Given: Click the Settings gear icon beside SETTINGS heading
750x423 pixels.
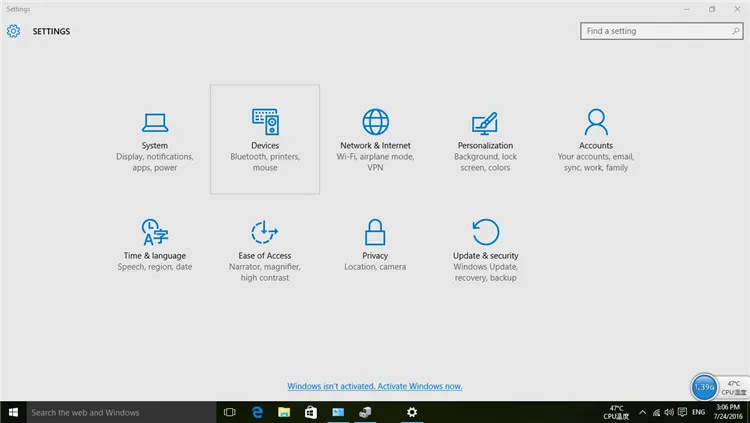Looking at the screenshot, I should point(13,31).
